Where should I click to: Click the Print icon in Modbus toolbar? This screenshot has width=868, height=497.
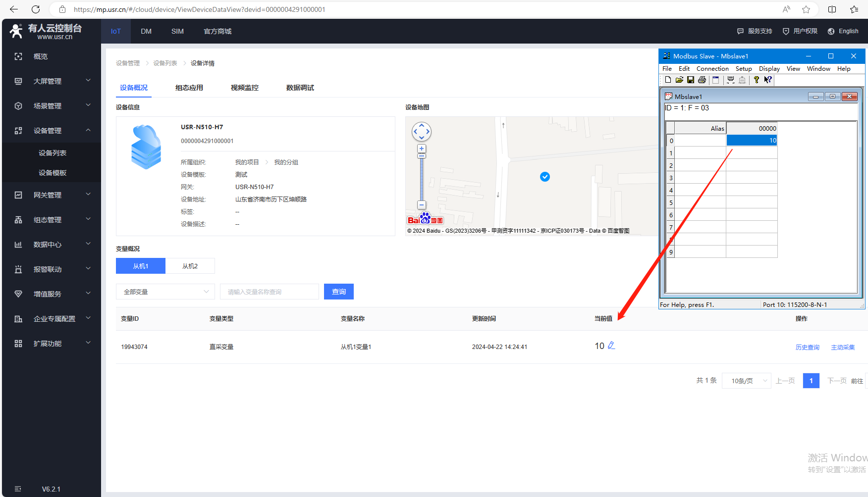[x=702, y=80]
